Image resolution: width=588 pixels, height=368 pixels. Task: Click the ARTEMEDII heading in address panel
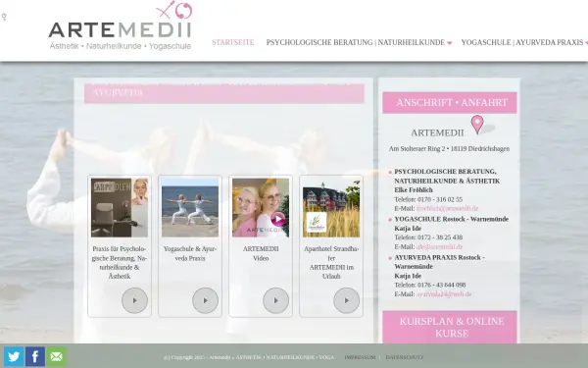pos(437,132)
